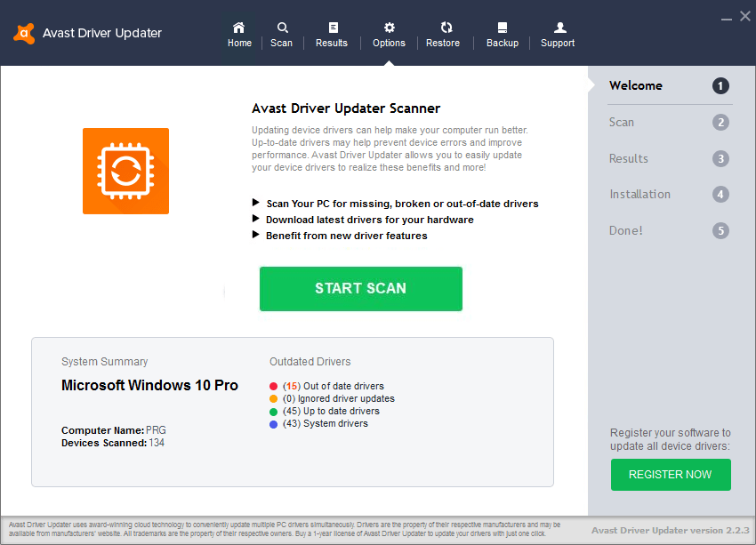Start the driver scan

pyautogui.click(x=360, y=289)
